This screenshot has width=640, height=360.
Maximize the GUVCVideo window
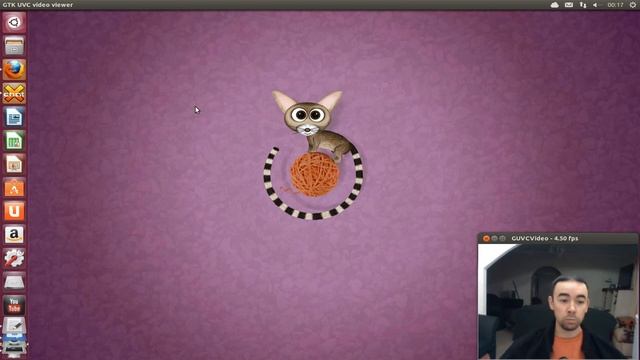coord(502,238)
